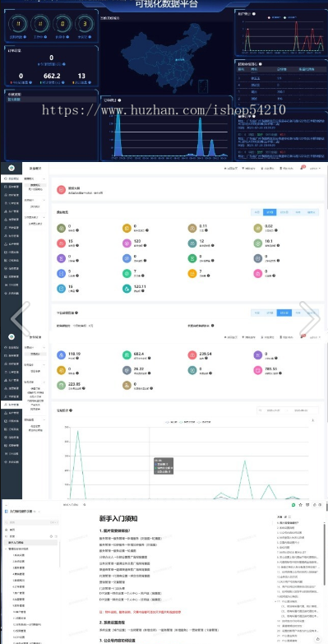This screenshot has width=328, height=644.
Task: Click the olive icon beside value 0.02
Action: tap(258, 228)
